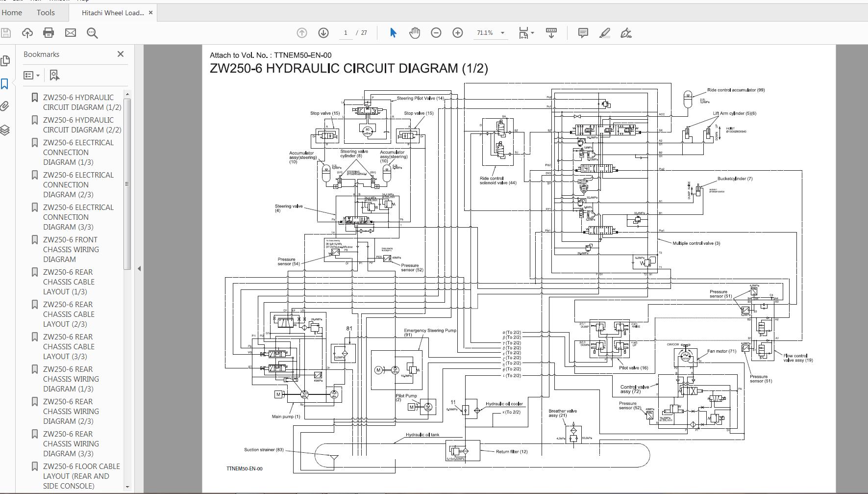Switch to the Tools tab
This screenshot has height=494, width=868.
[x=46, y=12]
